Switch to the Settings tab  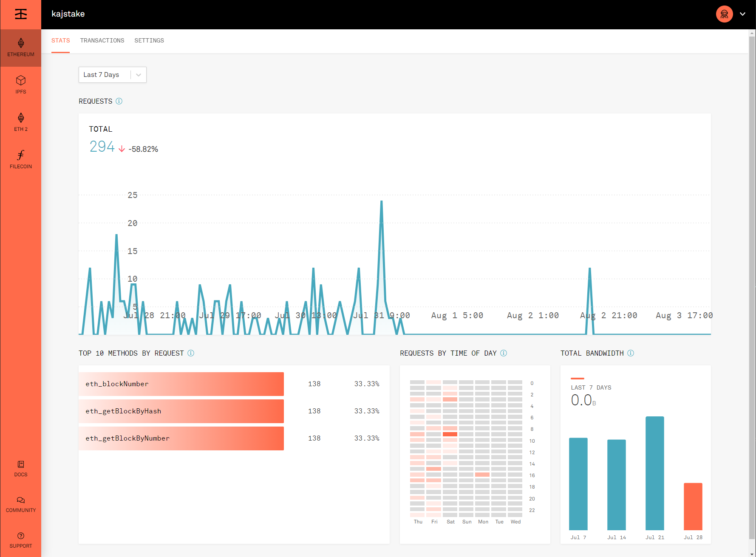149,41
